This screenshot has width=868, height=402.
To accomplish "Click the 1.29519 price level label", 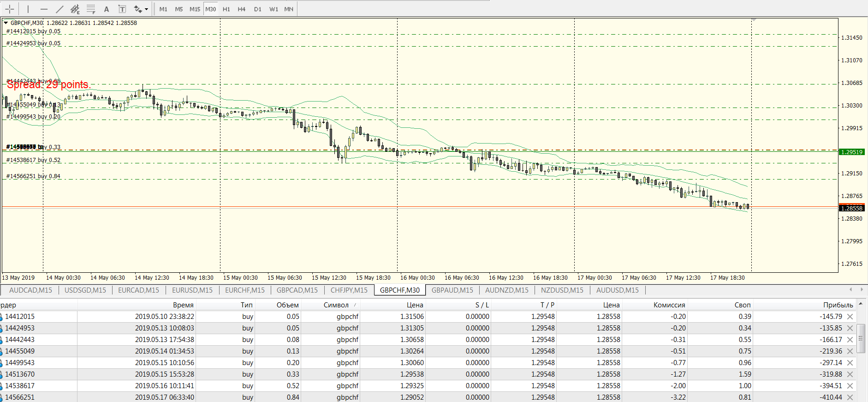I will tap(851, 152).
